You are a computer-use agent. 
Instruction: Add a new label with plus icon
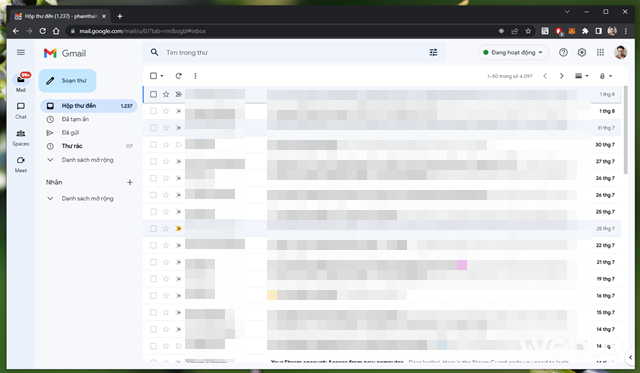130,182
